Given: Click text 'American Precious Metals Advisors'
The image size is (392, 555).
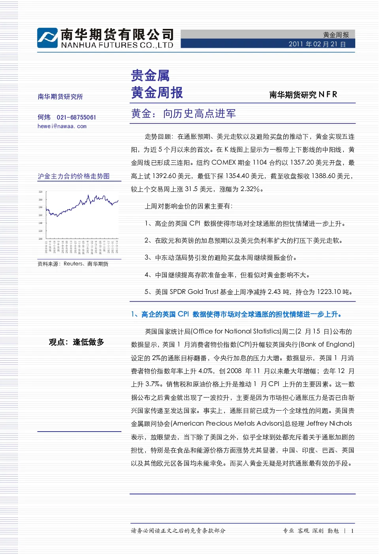Looking at the screenshot, I should (227, 424).
